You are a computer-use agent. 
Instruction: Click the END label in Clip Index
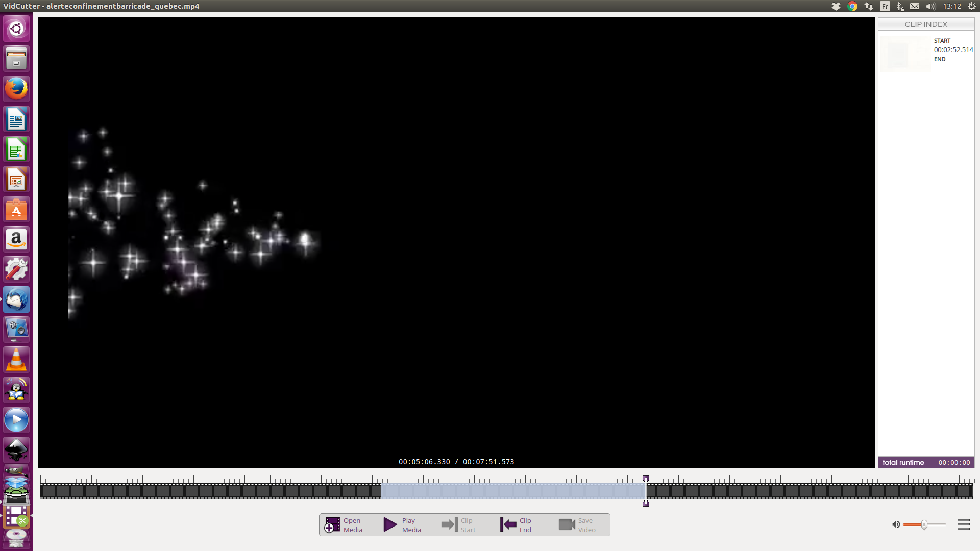[940, 59]
